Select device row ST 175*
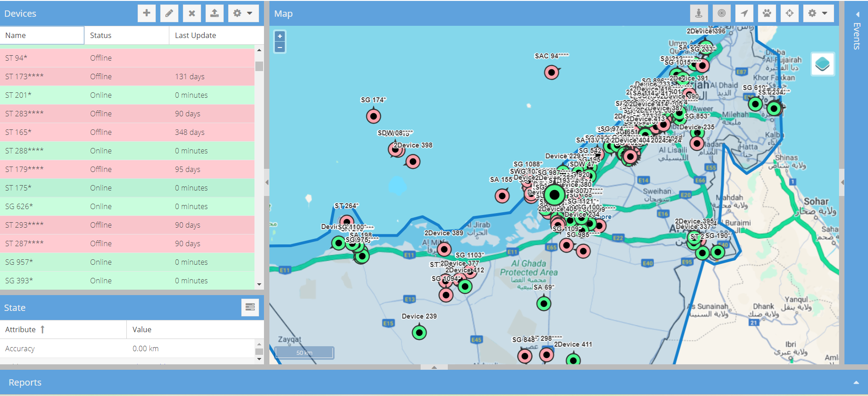This screenshot has width=868, height=396. coord(127,188)
